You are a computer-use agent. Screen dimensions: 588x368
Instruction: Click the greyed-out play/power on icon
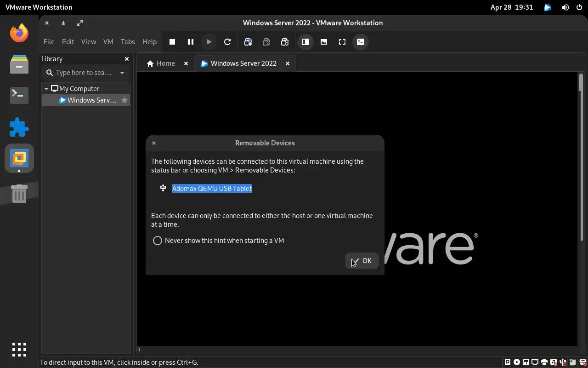[209, 42]
